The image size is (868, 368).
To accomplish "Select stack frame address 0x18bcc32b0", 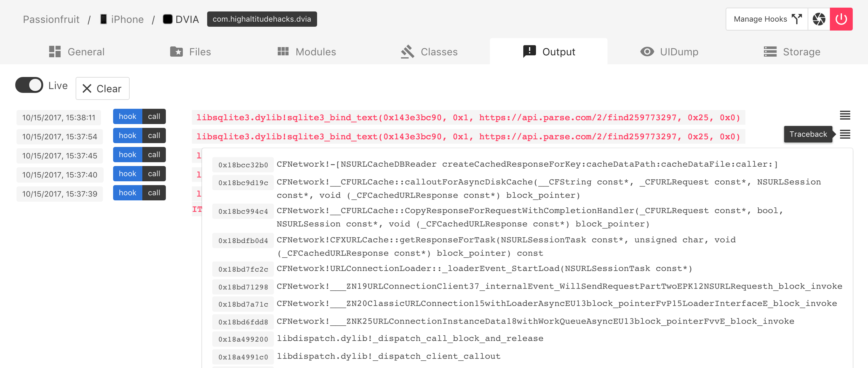I will tap(243, 165).
